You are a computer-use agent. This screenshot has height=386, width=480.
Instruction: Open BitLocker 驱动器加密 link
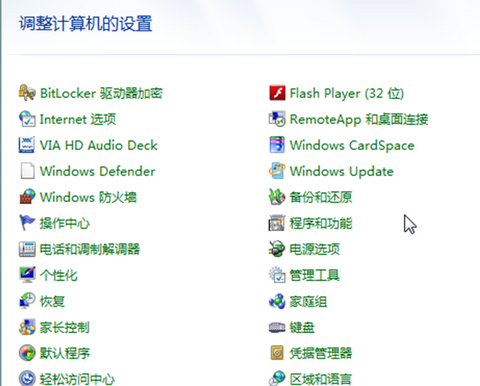[x=101, y=93]
